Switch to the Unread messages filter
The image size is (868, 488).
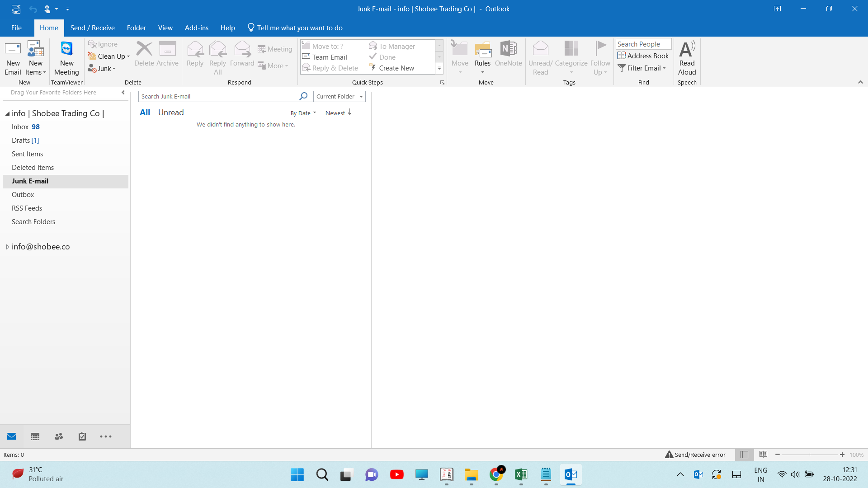[x=171, y=113]
